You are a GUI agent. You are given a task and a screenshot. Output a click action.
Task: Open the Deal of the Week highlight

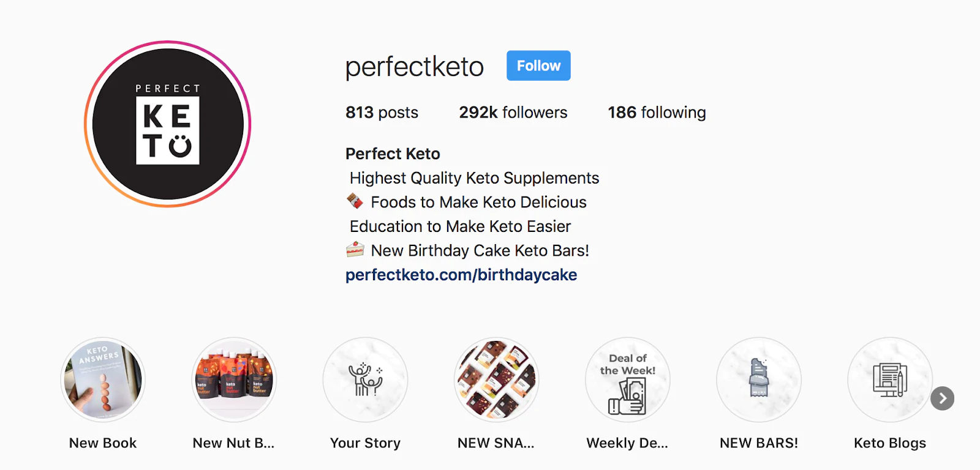point(627,379)
